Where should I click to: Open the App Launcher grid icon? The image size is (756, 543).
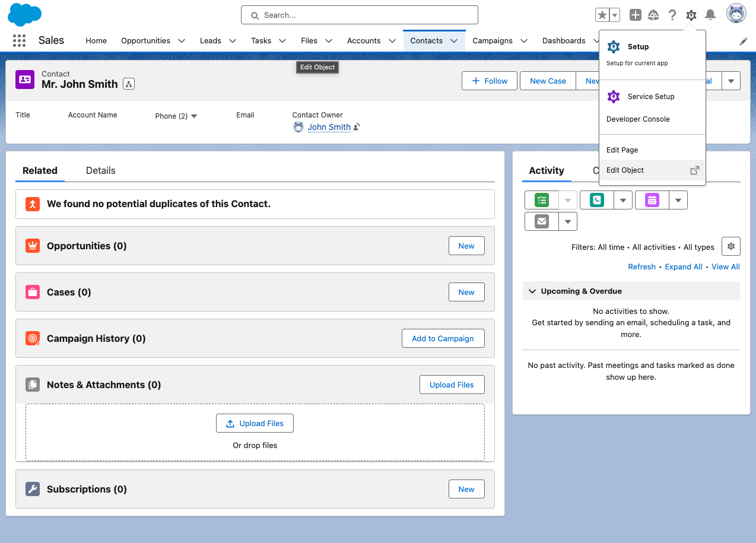point(19,40)
